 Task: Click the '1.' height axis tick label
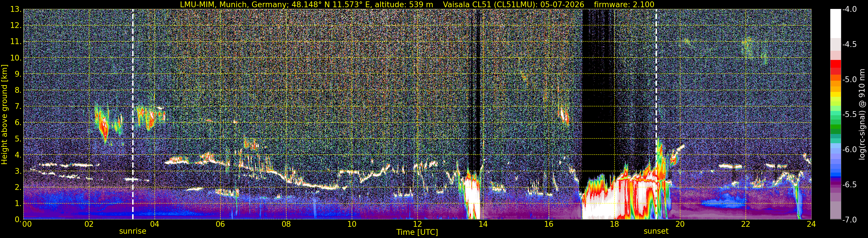[x=18, y=203]
